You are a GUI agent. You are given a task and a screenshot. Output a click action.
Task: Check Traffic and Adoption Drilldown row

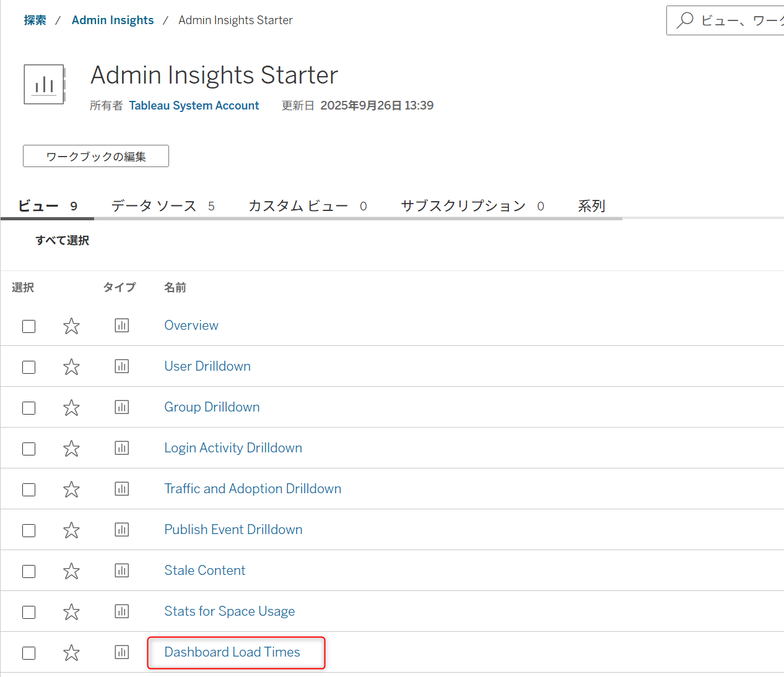pyautogui.click(x=28, y=489)
